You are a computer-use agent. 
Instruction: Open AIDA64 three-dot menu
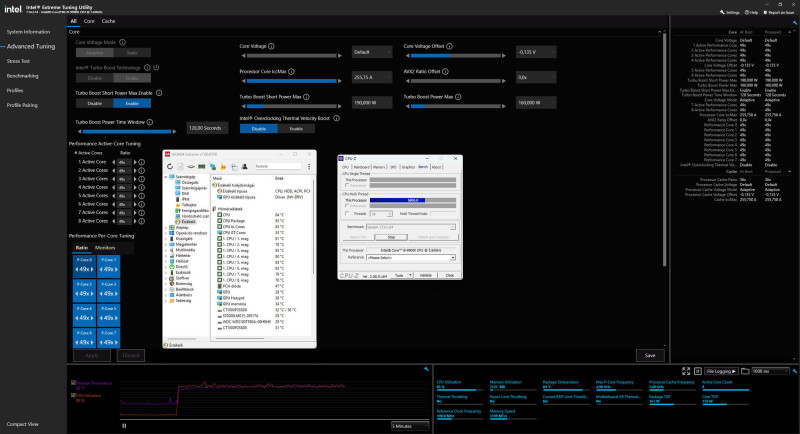(x=309, y=166)
